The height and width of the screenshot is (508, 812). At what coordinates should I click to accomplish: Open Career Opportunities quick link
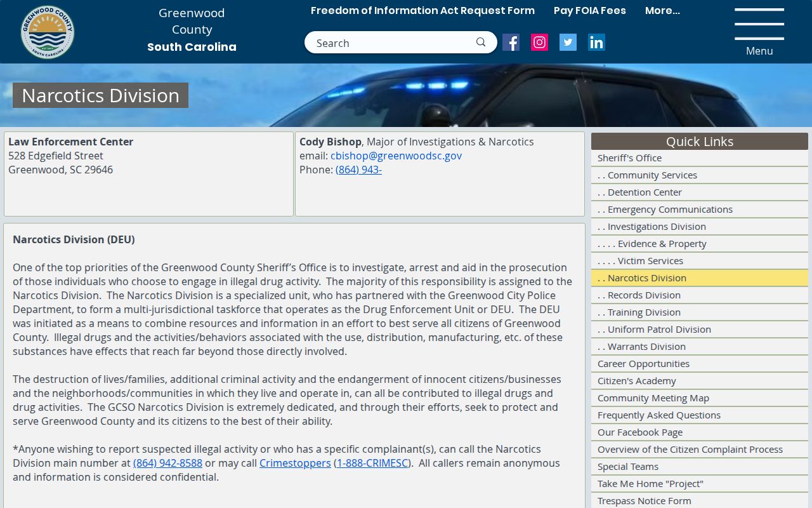click(700, 364)
